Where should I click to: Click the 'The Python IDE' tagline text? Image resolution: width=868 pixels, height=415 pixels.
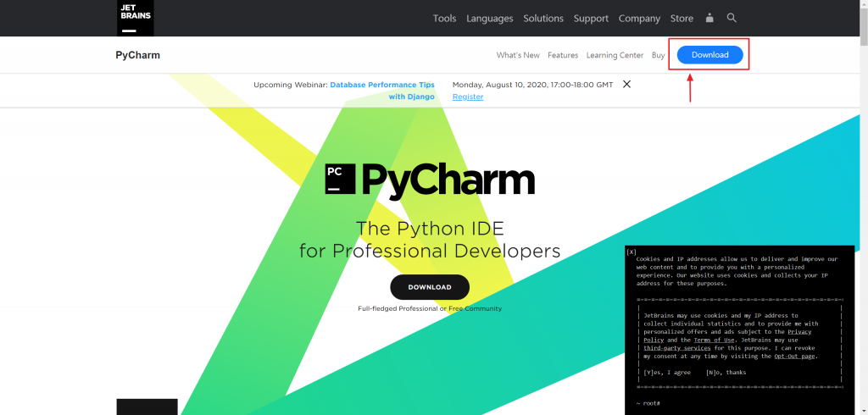click(x=430, y=228)
